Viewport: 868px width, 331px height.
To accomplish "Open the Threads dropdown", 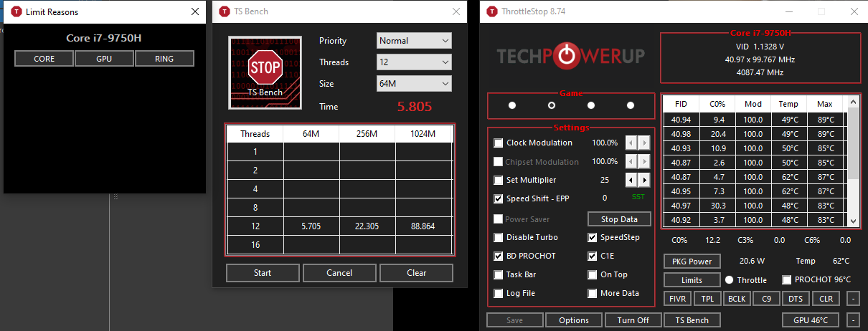I will [414, 62].
